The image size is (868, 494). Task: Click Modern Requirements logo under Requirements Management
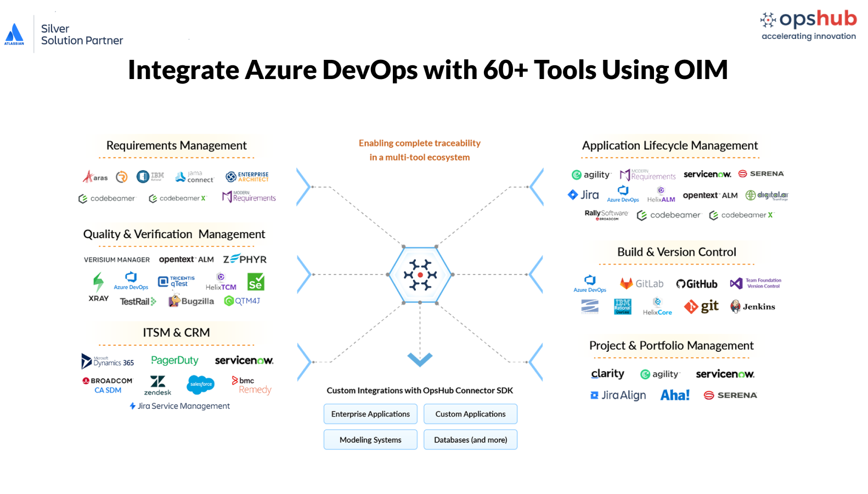(x=249, y=197)
